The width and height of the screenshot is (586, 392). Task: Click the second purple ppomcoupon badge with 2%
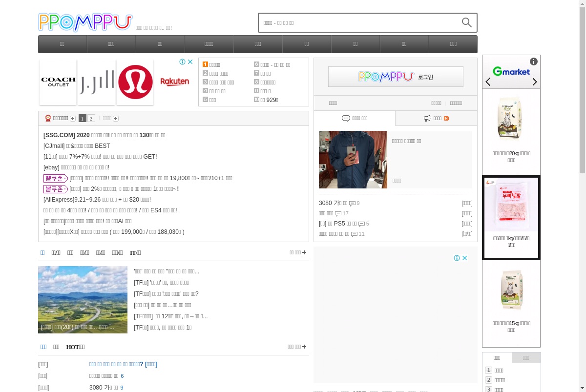pyautogui.click(x=56, y=189)
